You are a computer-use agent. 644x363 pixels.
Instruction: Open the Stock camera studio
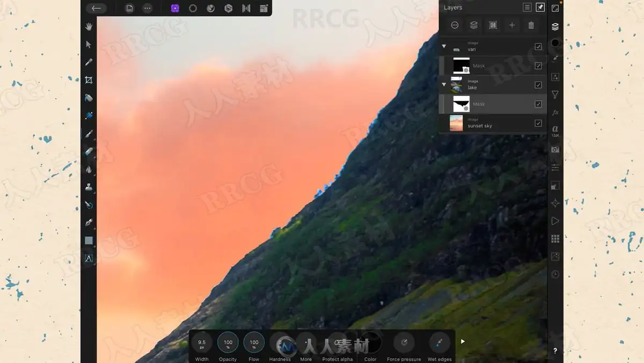point(555,149)
